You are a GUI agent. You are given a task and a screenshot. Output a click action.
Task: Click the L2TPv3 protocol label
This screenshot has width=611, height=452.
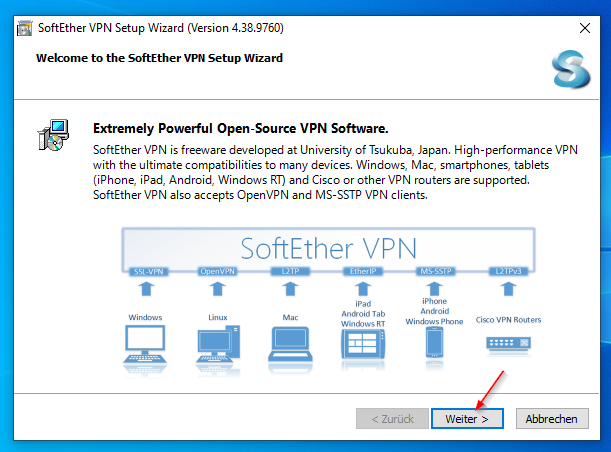[x=509, y=271]
